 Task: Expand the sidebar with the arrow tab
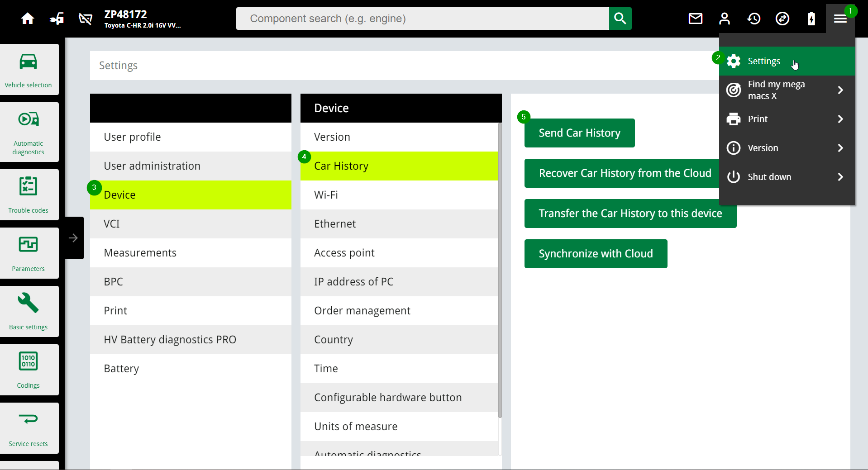click(73, 238)
